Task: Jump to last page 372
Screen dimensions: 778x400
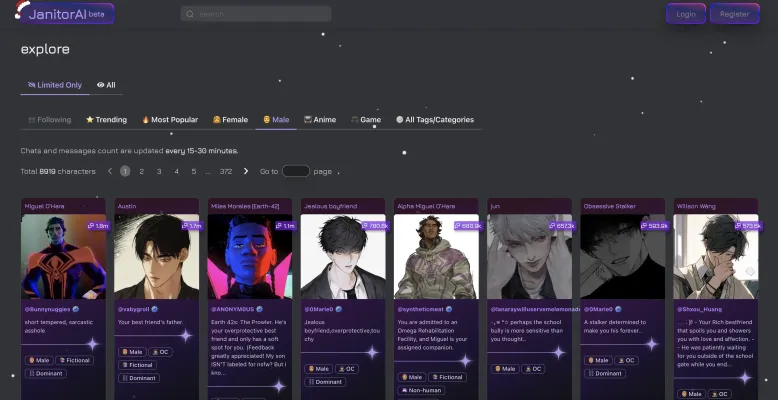Action: (226, 171)
